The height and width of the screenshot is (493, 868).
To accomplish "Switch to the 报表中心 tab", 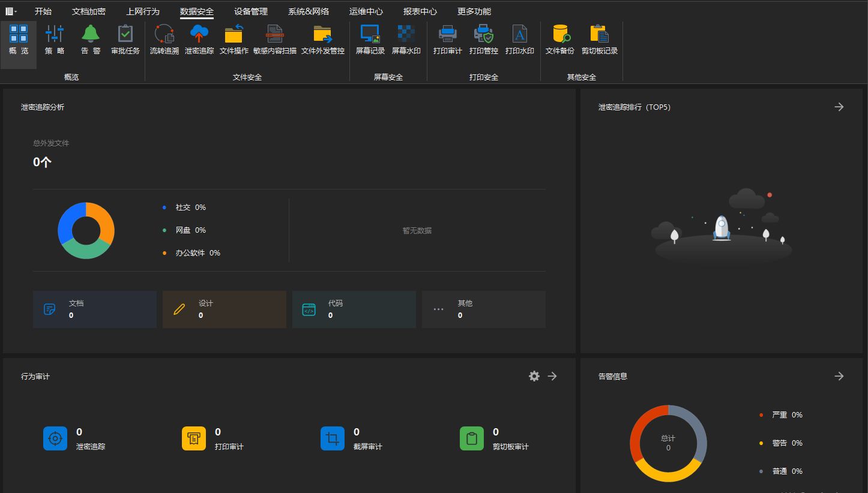I will (420, 11).
